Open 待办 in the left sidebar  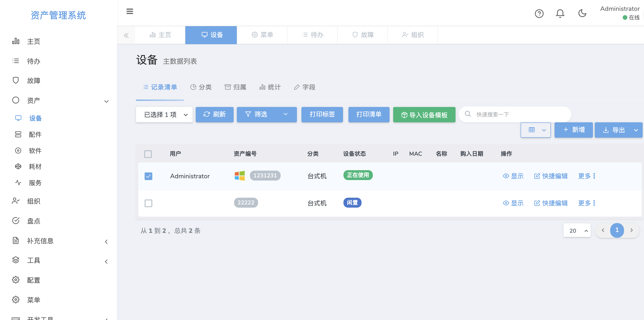pyautogui.click(x=33, y=61)
